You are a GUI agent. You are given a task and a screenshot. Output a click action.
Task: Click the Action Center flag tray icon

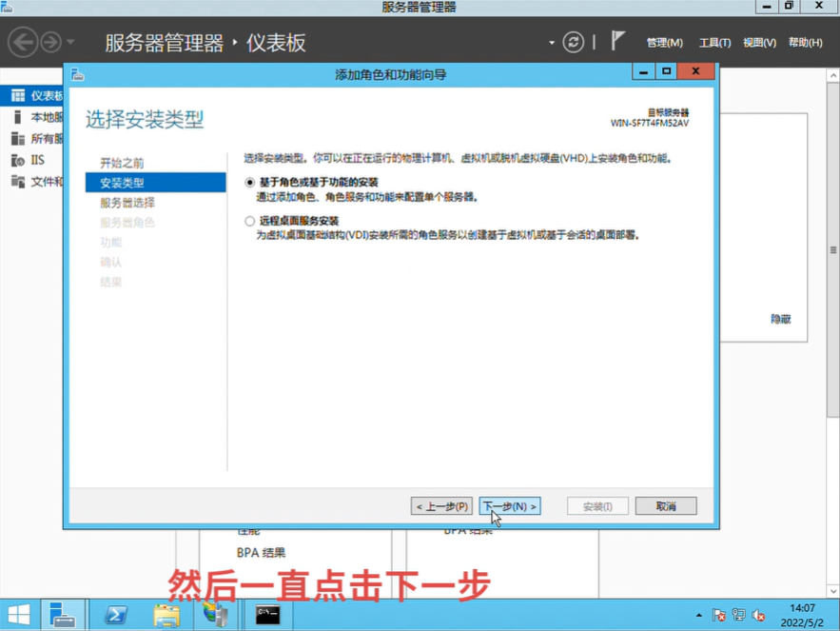tap(719, 616)
